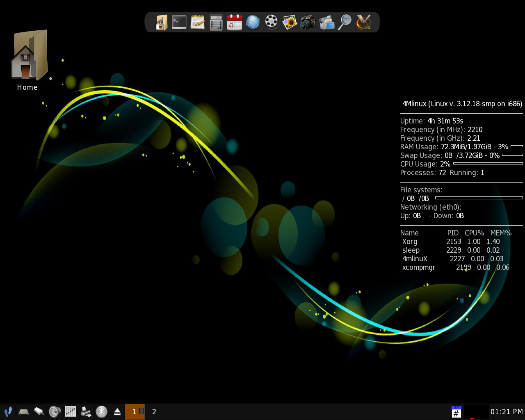Open the Home desktop folder

28,60
